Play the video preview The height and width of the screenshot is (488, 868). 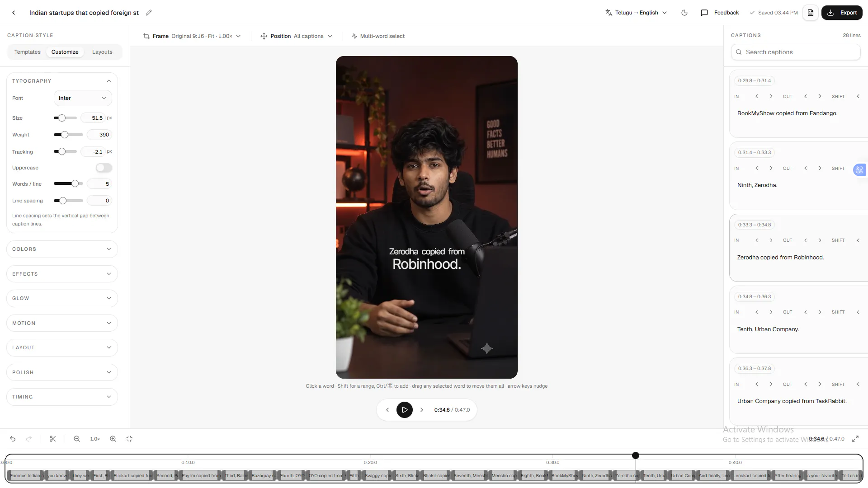[405, 410]
